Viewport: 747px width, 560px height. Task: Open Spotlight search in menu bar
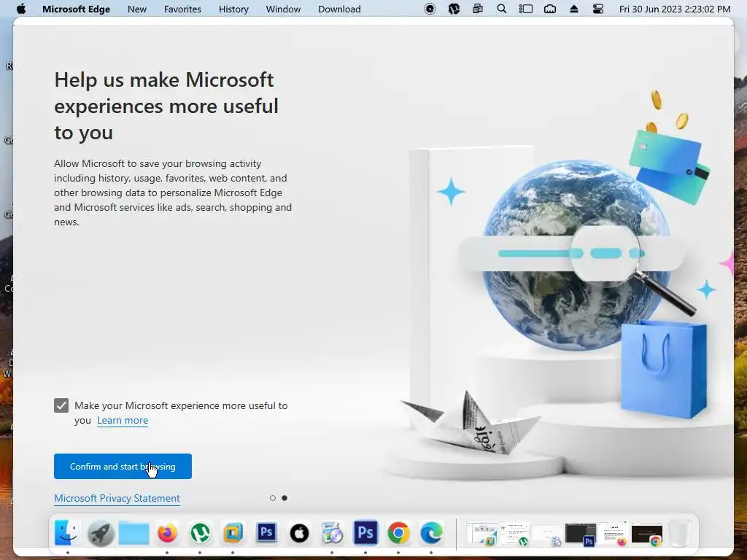point(502,9)
